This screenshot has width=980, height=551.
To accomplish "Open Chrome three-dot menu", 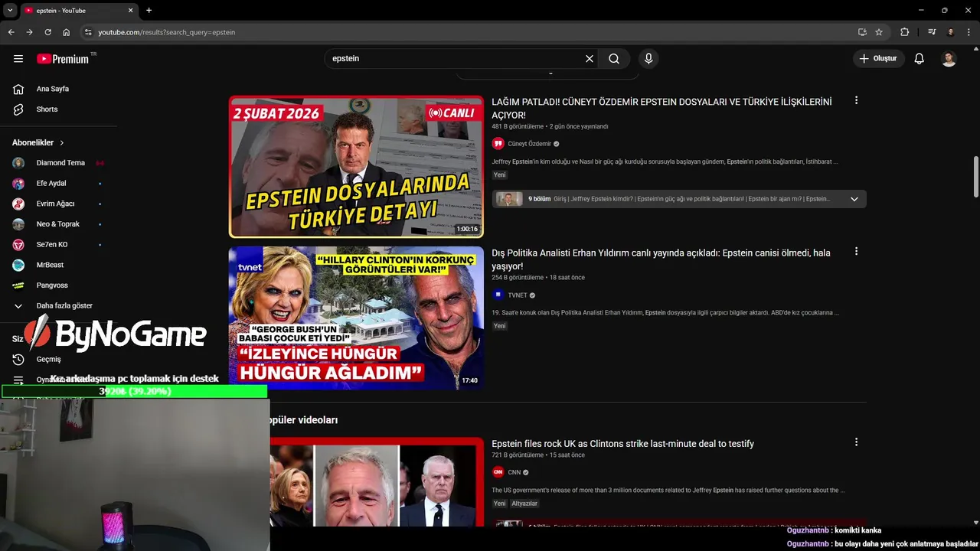I will coord(969,32).
